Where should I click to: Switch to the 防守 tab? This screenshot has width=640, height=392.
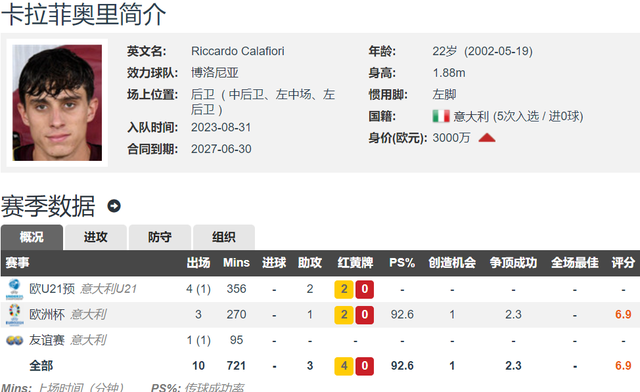[x=160, y=237]
